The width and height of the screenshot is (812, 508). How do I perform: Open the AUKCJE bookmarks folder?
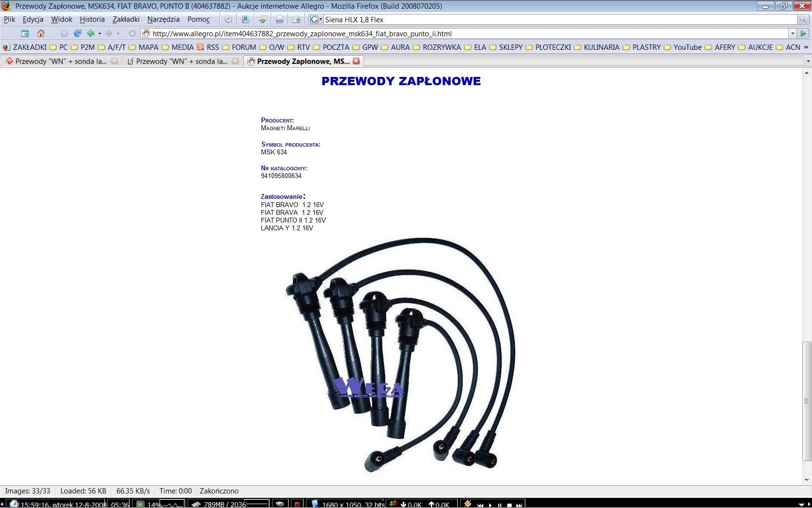[755, 47]
